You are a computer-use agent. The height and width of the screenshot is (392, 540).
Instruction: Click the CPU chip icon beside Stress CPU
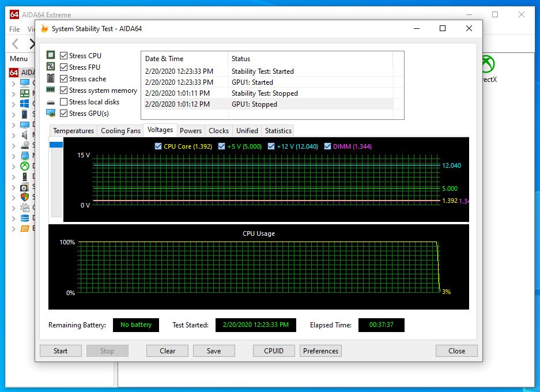[x=51, y=55]
